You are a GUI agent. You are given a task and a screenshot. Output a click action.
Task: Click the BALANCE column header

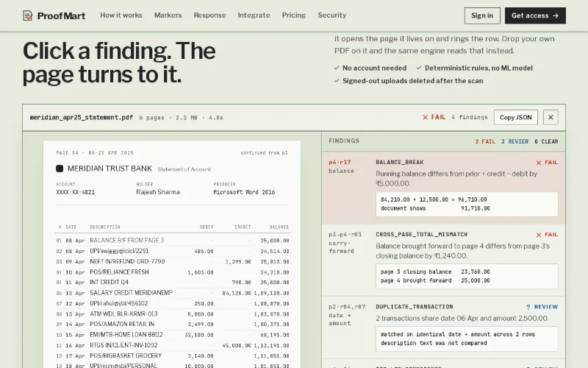pyautogui.click(x=279, y=227)
